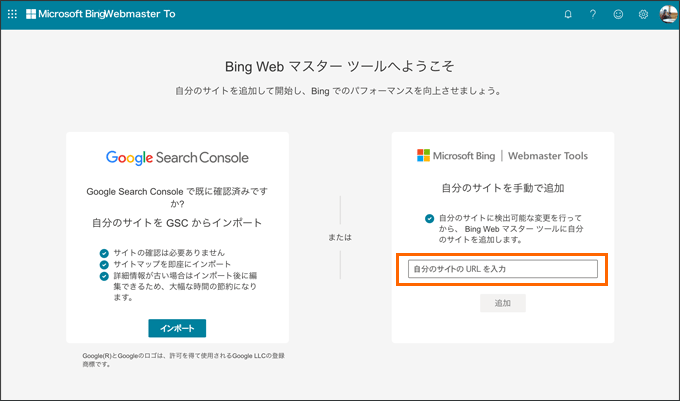Click the または divider label

340,238
